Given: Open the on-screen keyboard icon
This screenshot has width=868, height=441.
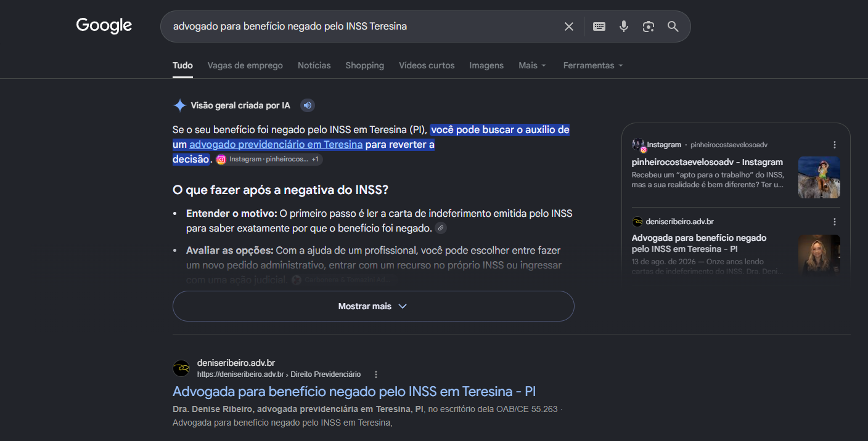Looking at the screenshot, I should 599,26.
